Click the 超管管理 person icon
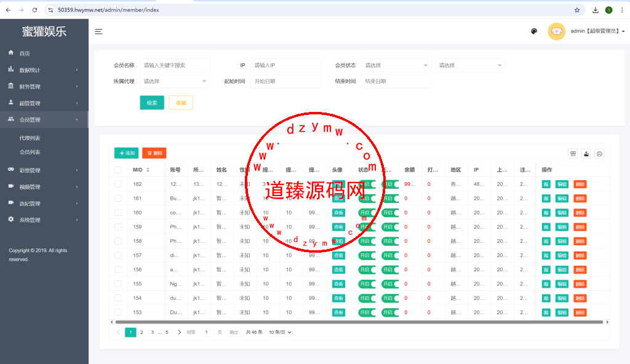The image size is (630, 364). (x=11, y=103)
